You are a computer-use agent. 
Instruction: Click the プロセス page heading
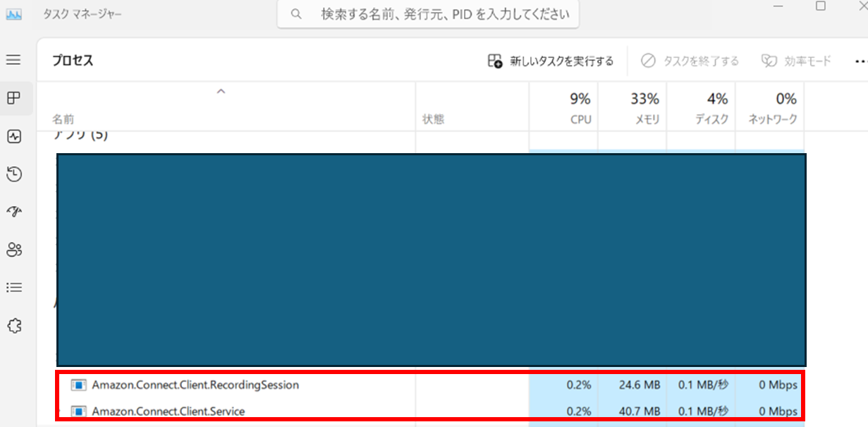[x=73, y=61]
